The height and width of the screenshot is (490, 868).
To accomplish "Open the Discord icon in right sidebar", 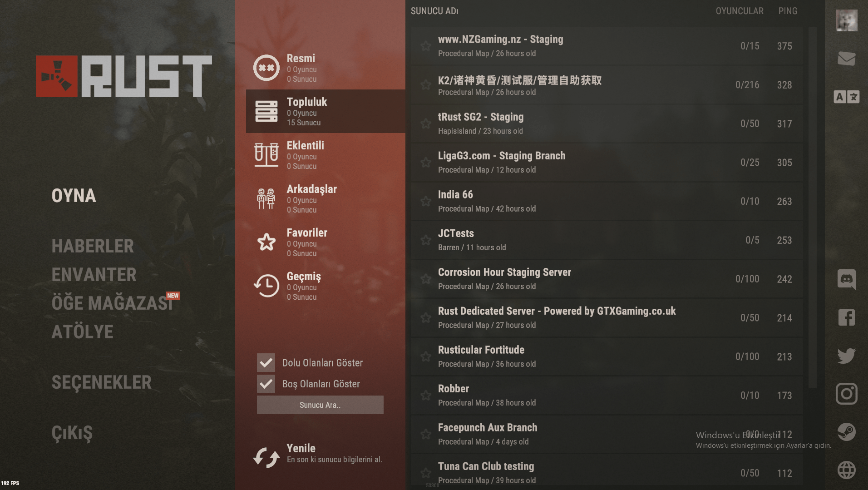I will pyautogui.click(x=847, y=279).
